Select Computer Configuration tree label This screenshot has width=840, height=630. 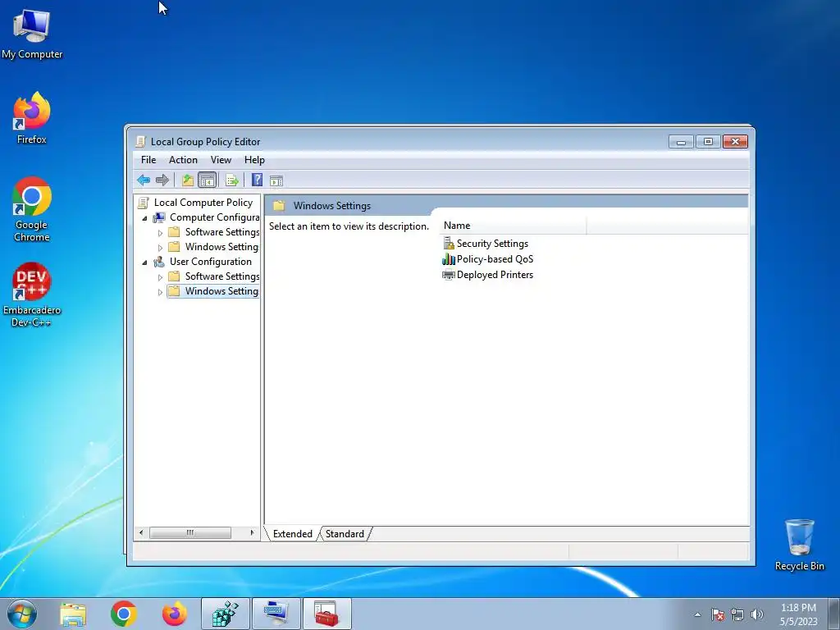coord(214,217)
